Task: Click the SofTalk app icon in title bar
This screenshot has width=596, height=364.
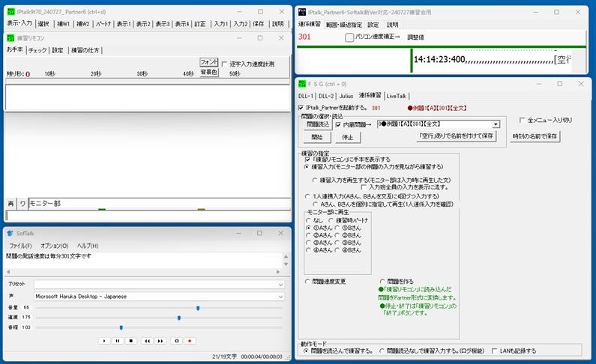Action: 10,233
